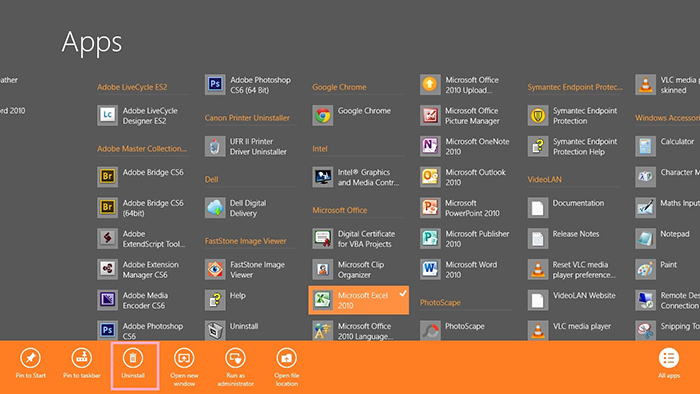
Task: Launch Microsoft OneNote 2010 icon
Action: 430,146
